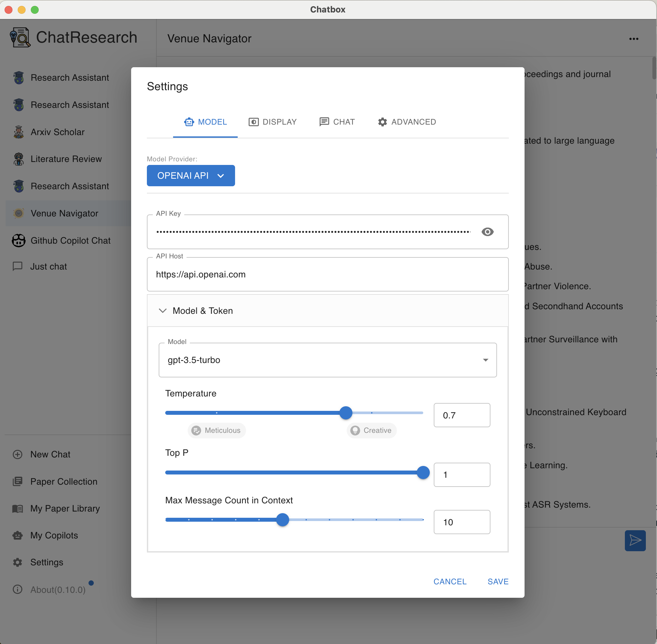Collapse the Model & Token section
The image size is (657, 644).
(x=328, y=311)
